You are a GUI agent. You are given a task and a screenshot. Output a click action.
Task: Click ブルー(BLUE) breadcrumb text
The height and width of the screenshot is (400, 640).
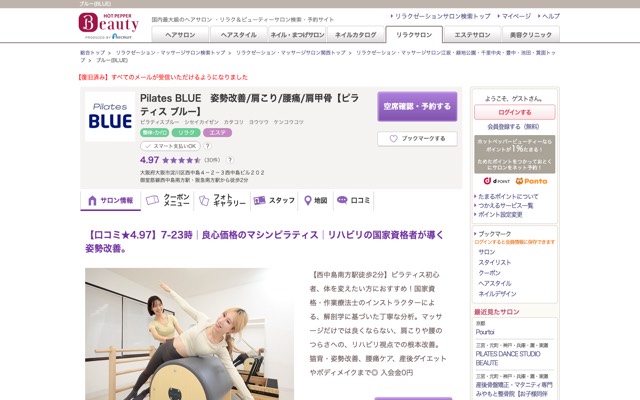tap(112, 60)
